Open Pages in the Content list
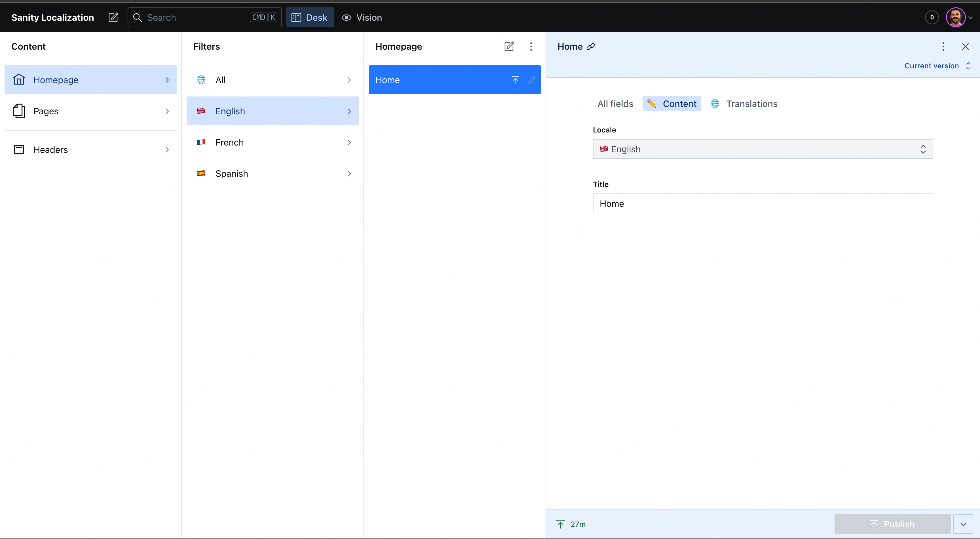The image size is (980, 539). [90, 111]
